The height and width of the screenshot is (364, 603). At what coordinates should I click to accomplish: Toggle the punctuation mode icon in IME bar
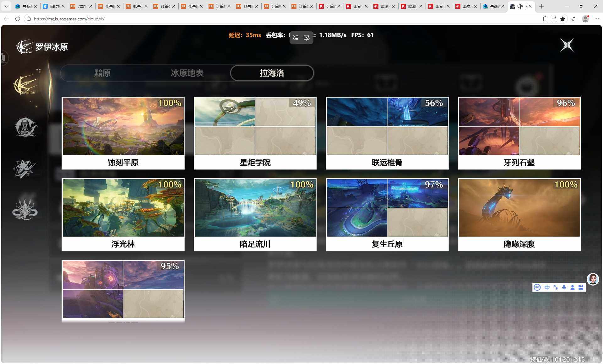(x=556, y=287)
